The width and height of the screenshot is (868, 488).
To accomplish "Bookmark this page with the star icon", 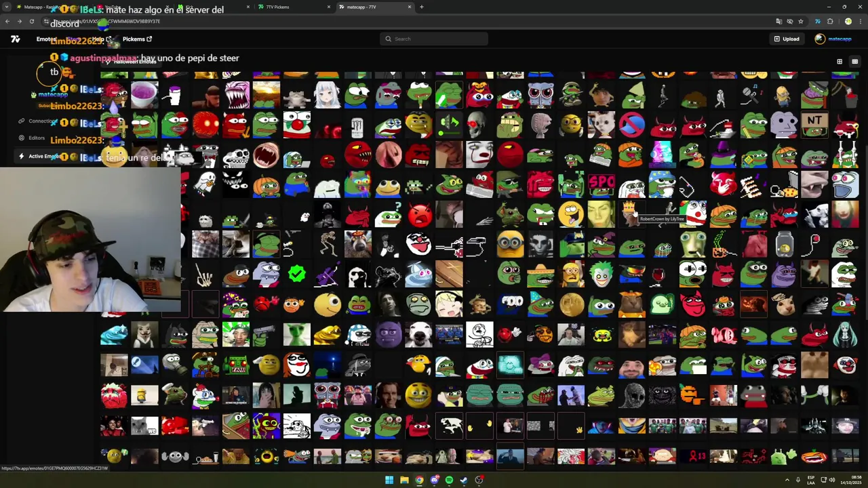I will (801, 21).
